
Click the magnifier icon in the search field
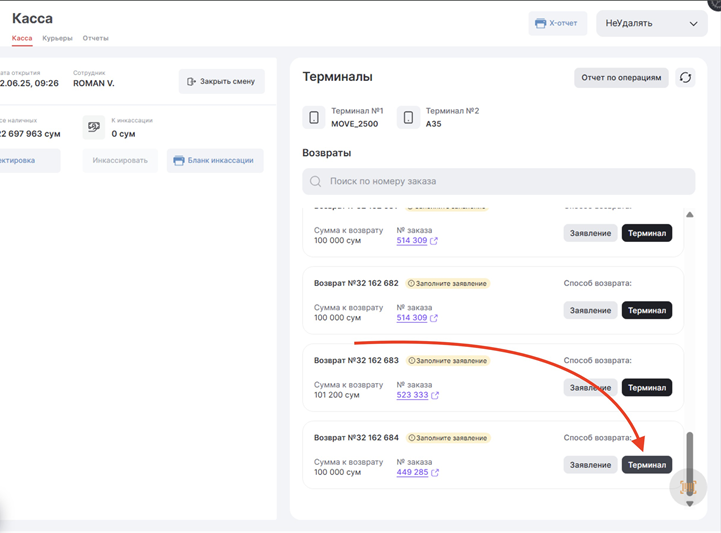316,182
